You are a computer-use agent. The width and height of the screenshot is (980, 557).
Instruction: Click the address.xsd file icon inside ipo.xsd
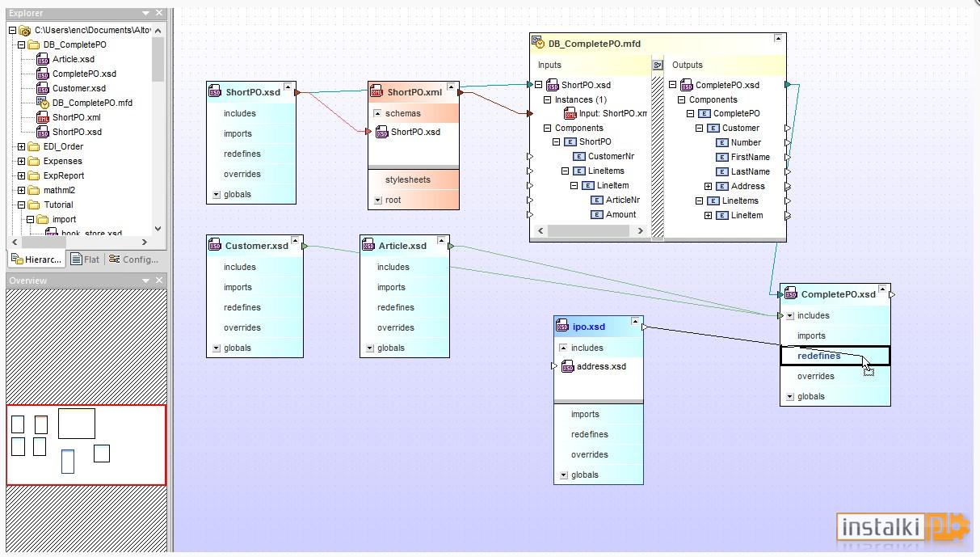tap(567, 366)
